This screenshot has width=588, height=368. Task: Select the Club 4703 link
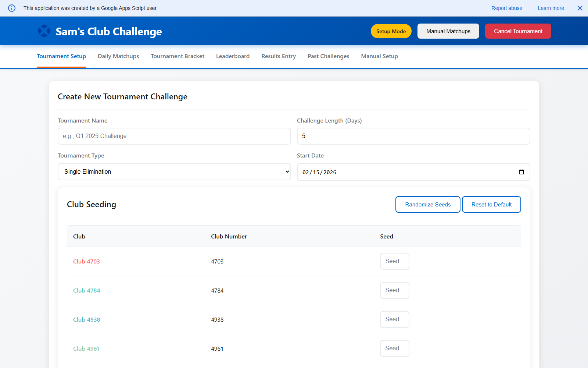pos(86,261)
